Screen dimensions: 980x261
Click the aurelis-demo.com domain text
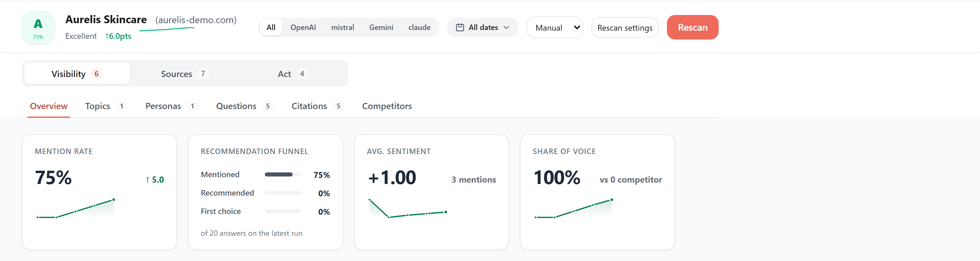coord(196,20)
